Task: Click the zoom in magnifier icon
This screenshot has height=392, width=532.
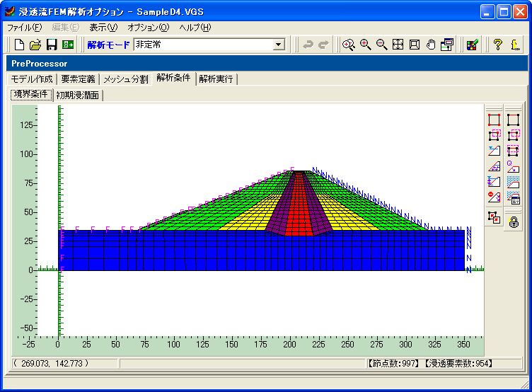Action: [x=365, y=45]
